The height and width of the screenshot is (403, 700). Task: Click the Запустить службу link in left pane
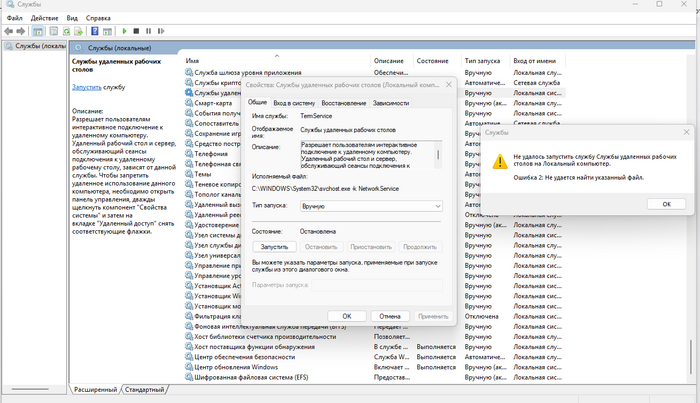click(x=87, y=87)
